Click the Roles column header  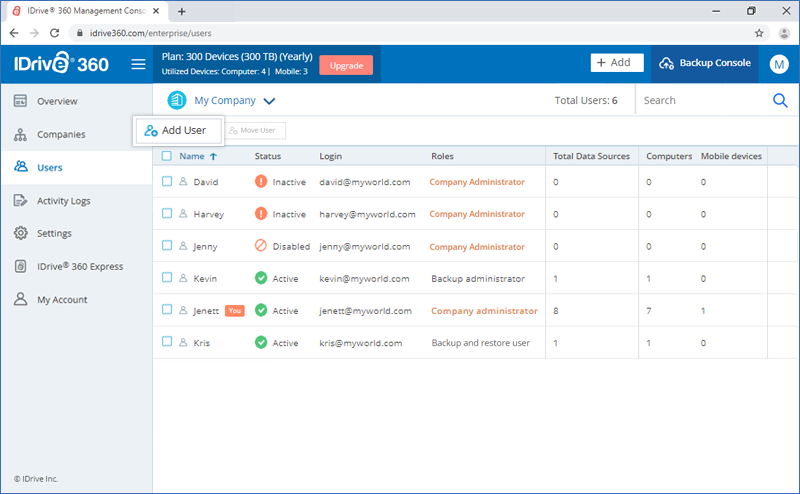pyautogui.click(x=442, y=156)
